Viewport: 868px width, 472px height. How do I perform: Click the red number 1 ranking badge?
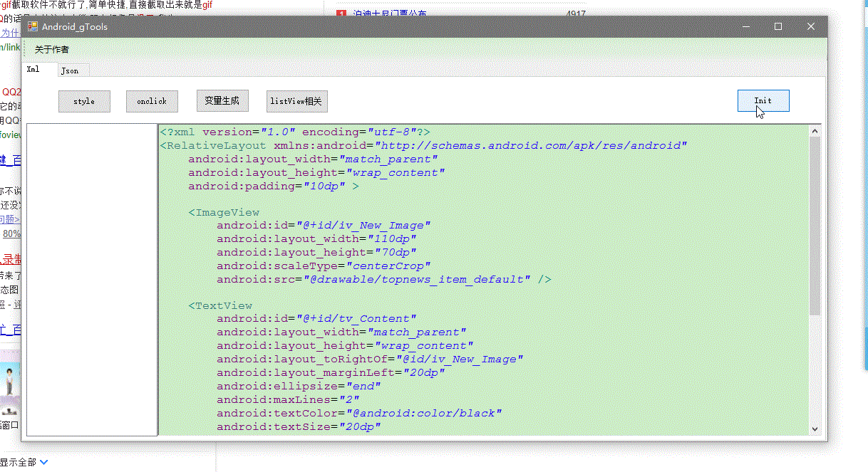[341, 14]
